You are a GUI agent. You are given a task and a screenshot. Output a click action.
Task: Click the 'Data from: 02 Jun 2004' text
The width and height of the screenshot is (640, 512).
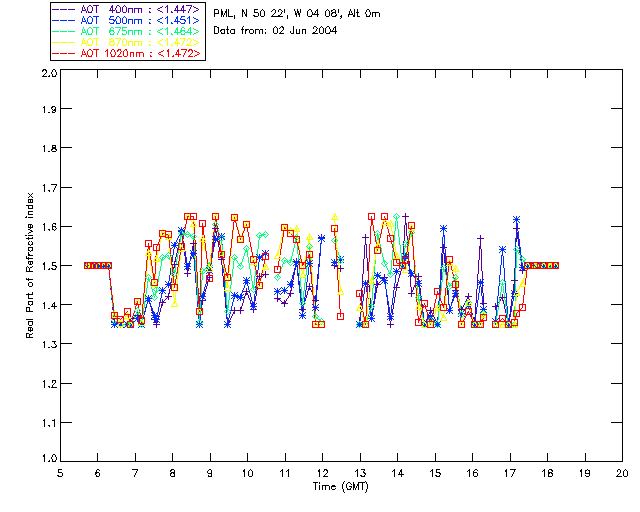tap(275, 31)
